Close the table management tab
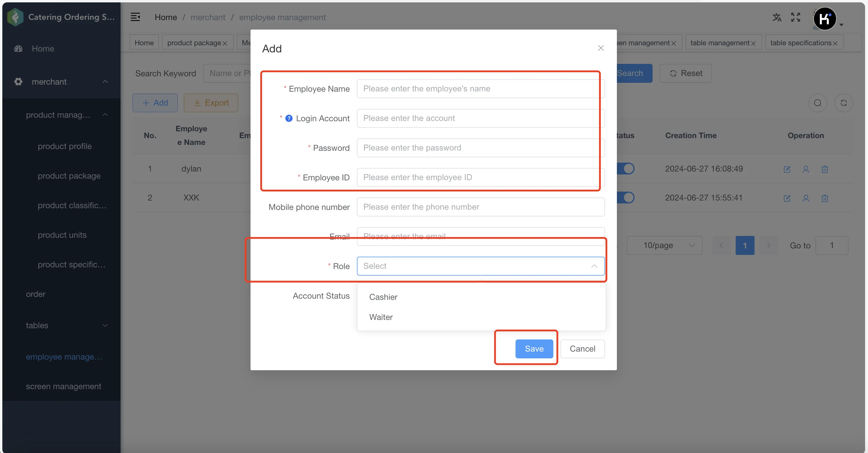 tap(753, 43)
